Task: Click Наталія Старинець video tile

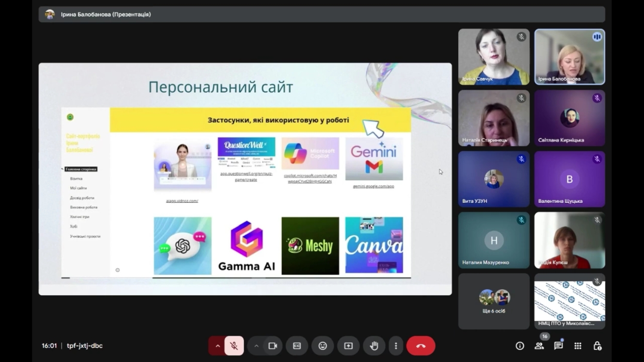Action: pos(494,118)
